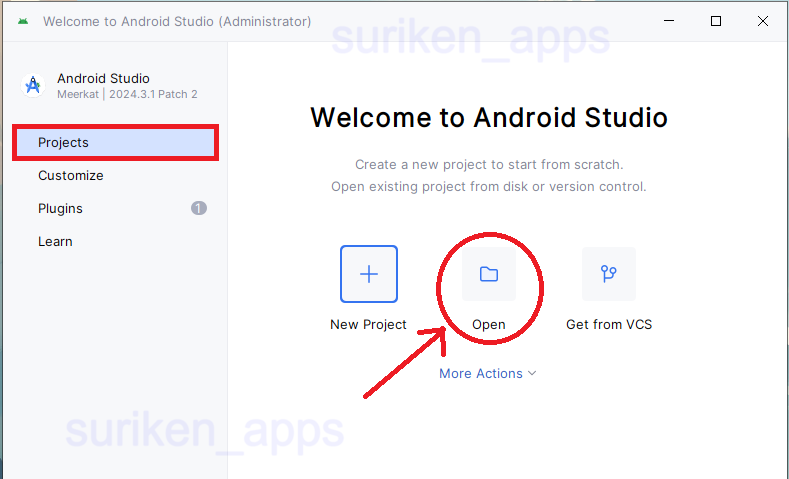Close the Android Studio welcome window
Image resolution: width=789 pixels, height=479 pixels.
coord(763,21)
